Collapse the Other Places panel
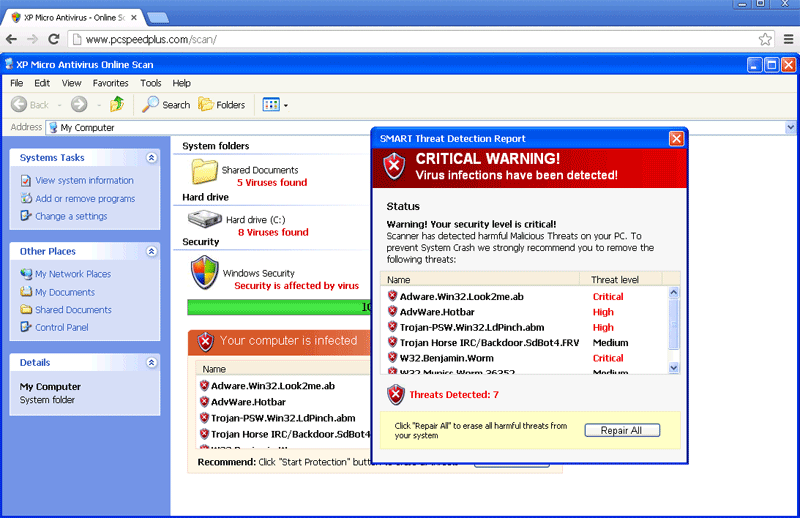Screen dimensions: 800x518 click(151, 251)
